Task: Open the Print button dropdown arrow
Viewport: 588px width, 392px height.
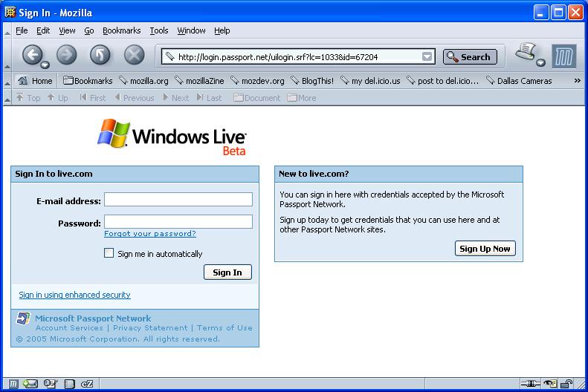Action: [540, 62]
